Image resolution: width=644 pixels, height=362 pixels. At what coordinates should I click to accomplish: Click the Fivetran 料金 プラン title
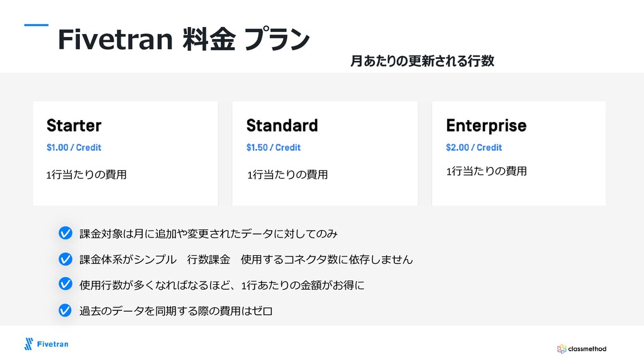coord(184,40)
